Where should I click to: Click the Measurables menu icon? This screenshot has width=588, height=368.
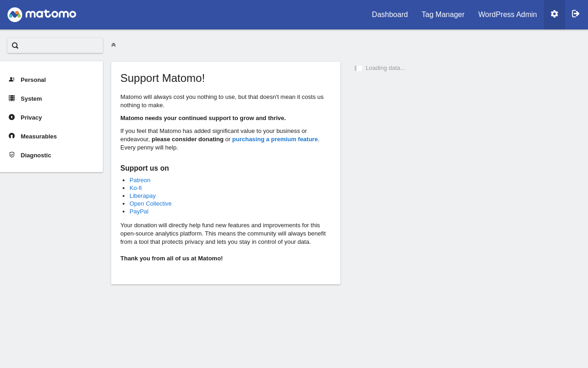point(11,136)
